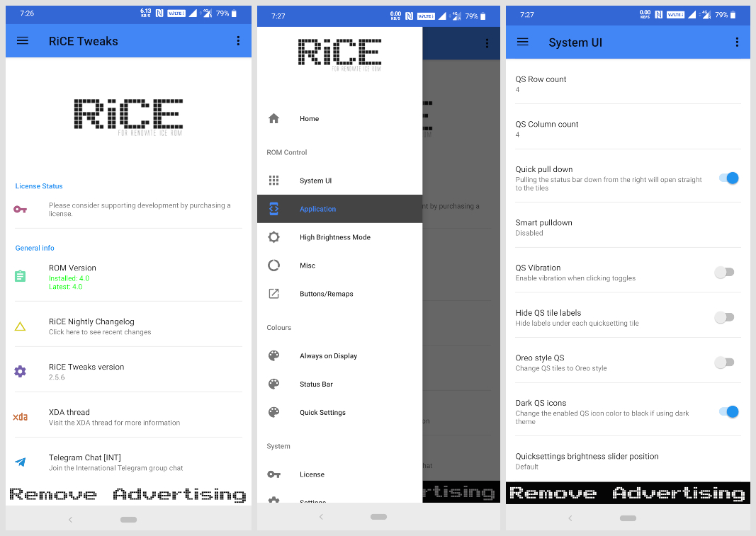Disable the Quick pull down switch
Image resolution: width=756 pixels, height=536 pixels.
(x=729, y=178)
